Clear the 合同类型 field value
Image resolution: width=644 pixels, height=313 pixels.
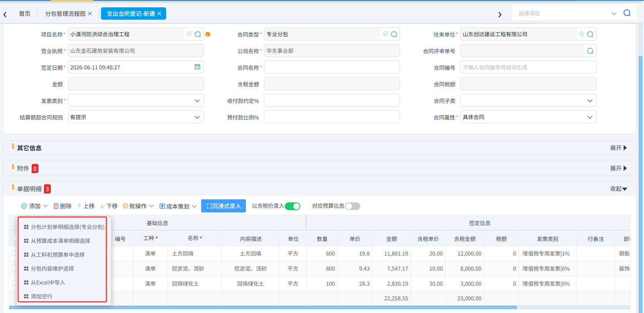385,34
